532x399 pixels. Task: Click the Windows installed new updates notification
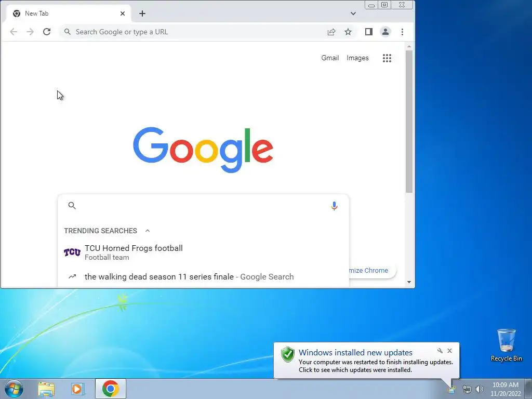(366, 361)
